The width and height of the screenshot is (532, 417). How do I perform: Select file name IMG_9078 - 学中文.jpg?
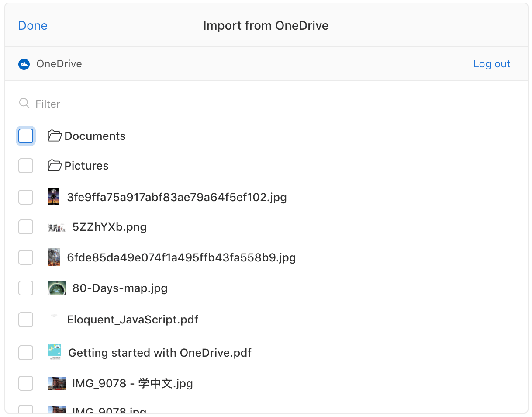(x=133, y=383)
